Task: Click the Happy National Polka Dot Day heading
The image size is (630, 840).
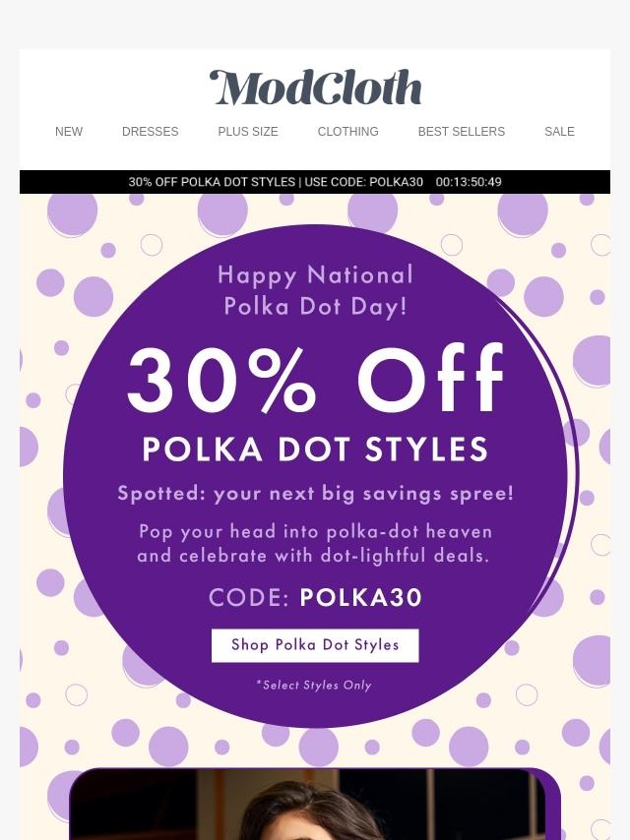Action: pyautogui.click(x=315, y=290)
